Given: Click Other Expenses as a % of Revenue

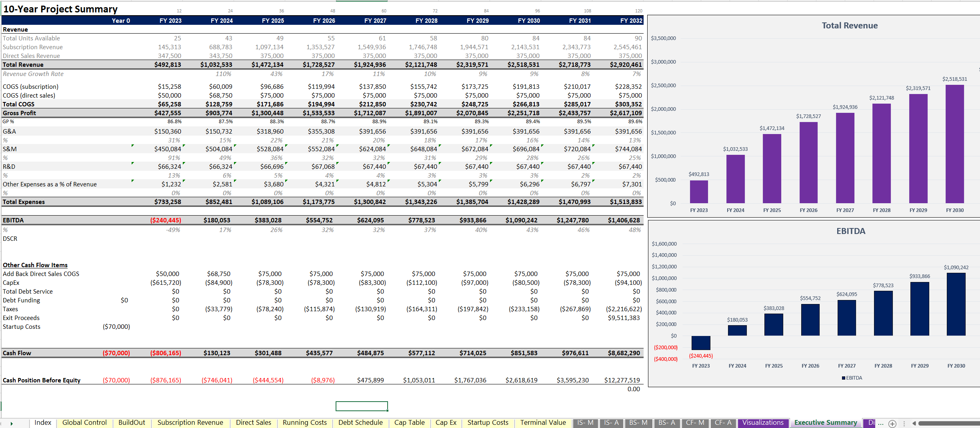Looking at the screenshot, I should [50, 184].
